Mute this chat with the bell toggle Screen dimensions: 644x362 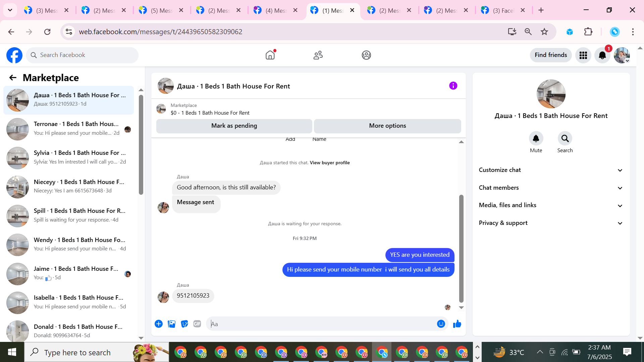click(x=536, y=138)
